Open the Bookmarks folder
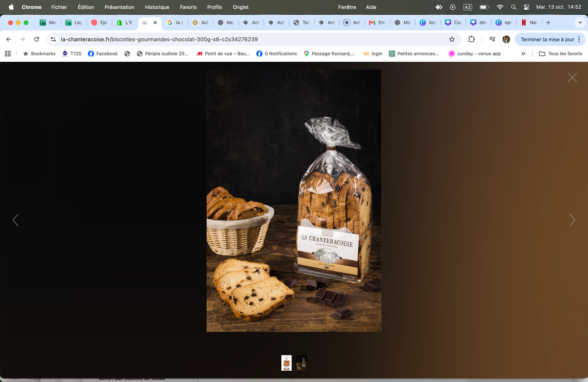The image size is (588, 382). (x=39, y=53)
